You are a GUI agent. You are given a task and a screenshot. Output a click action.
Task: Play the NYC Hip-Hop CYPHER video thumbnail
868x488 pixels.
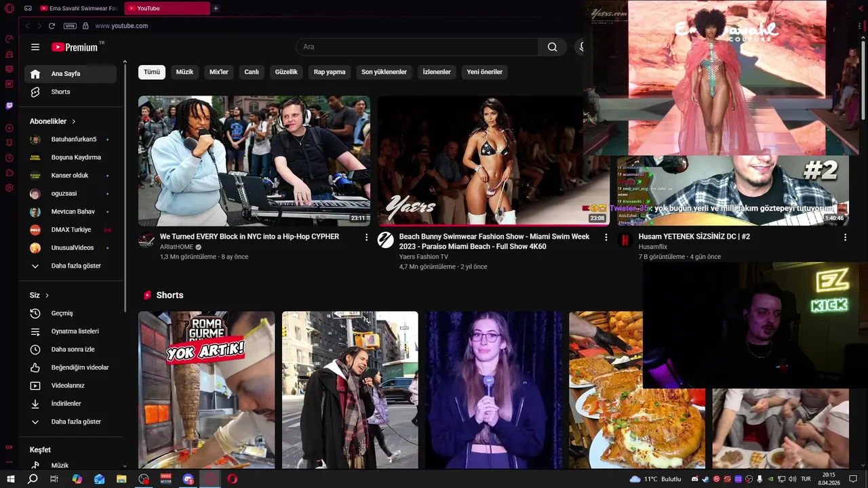254,161
